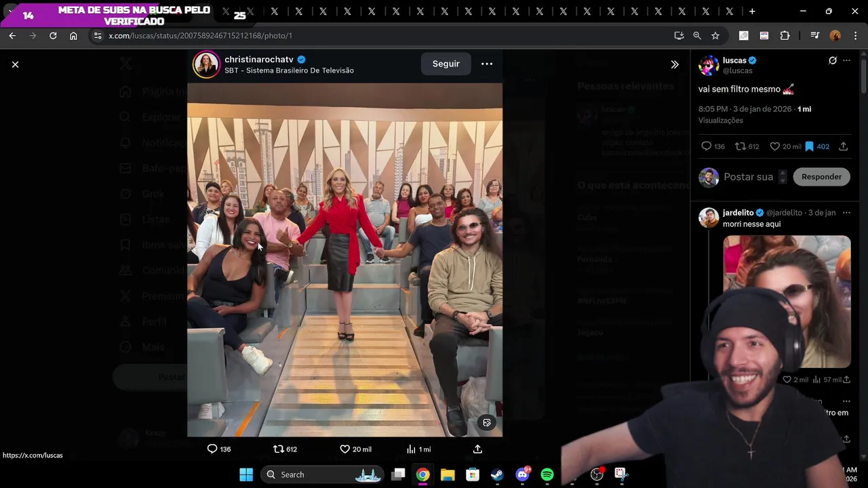868x488 pixels.
Task: Open Task View on the taskbar
Action: (399, 474)
